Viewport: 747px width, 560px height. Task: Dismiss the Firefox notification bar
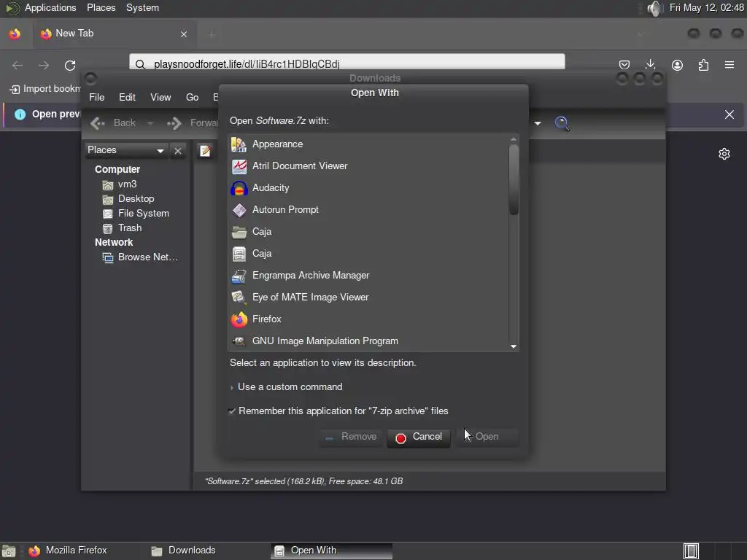tap(729, 114)
